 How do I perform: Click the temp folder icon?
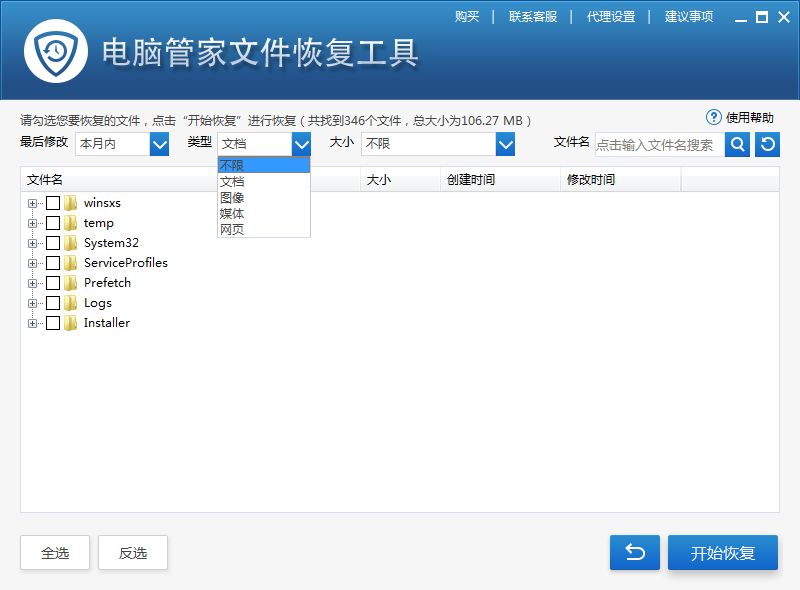70,223
